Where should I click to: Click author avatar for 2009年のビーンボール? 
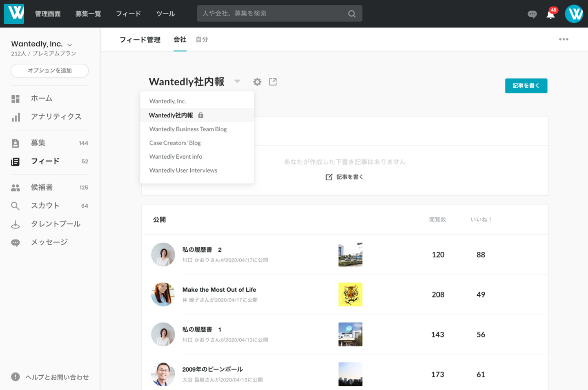163,374
